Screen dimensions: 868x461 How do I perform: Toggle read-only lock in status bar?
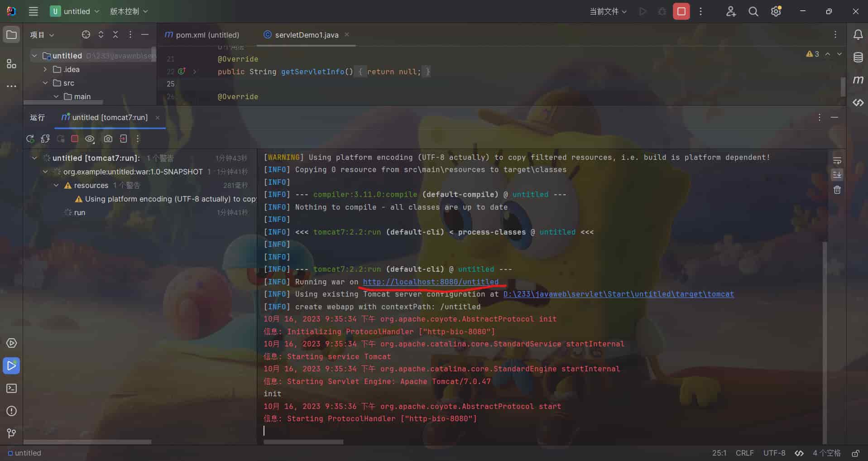coord(855,453)
